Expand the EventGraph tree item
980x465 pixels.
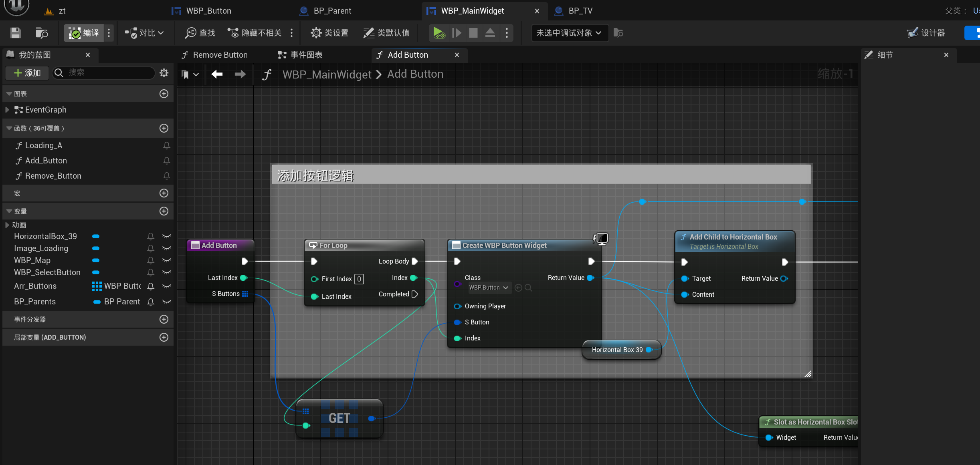tap(7, 110)
